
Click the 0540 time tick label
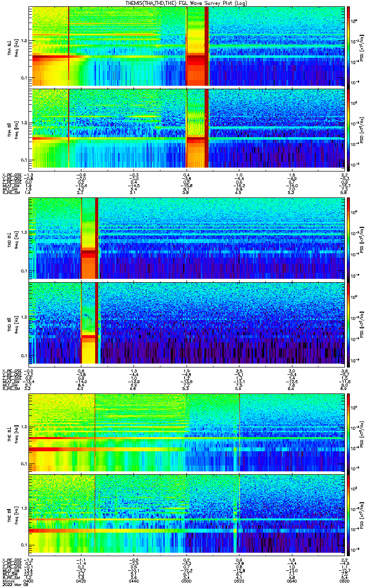291,580
